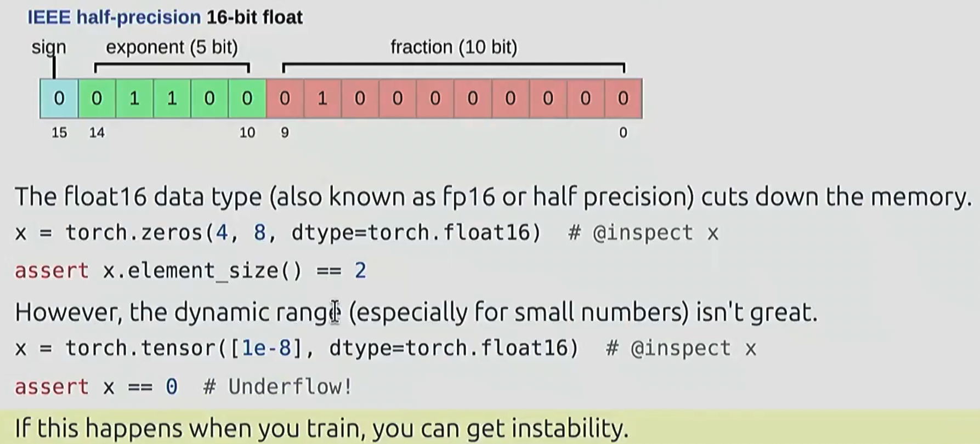Click the sentence about float16 cutting memory
The image size is (980, 444).
pyautogui.click(x=492, y=197)
